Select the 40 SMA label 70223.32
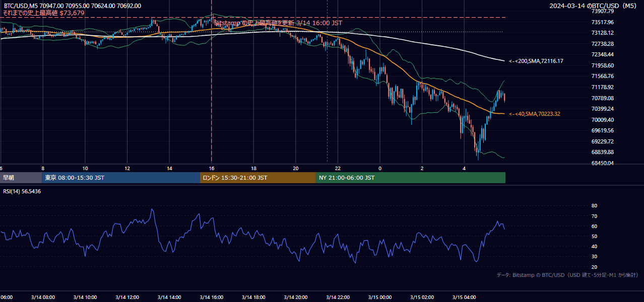 (x=535, y=114)
